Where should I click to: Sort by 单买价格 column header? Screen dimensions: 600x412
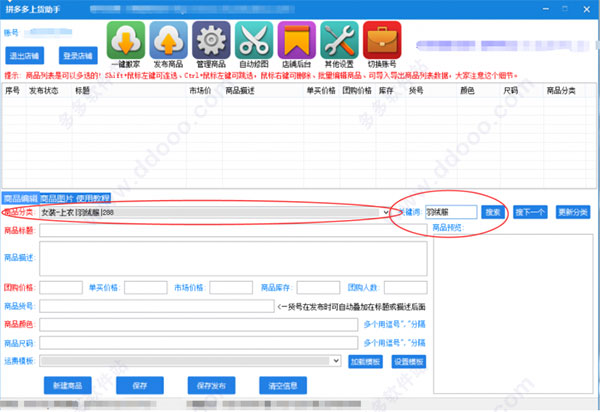(x=321, y=91)
